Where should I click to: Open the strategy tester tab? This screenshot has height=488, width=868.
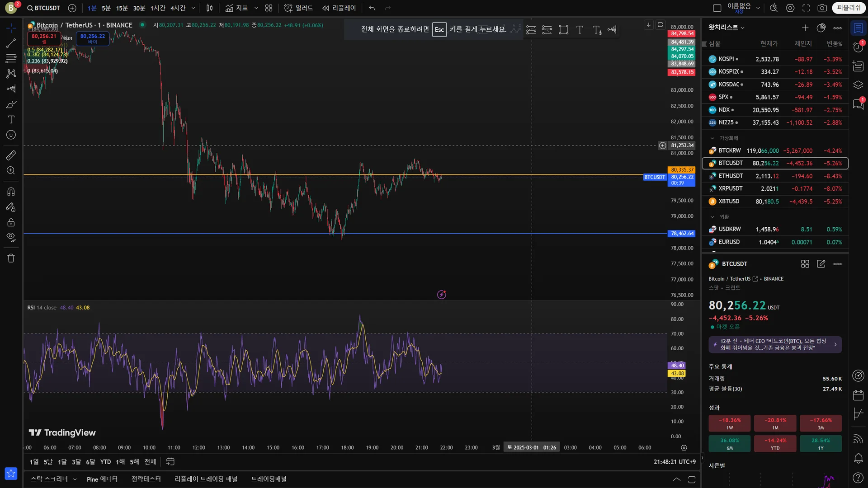pos(146,479)
